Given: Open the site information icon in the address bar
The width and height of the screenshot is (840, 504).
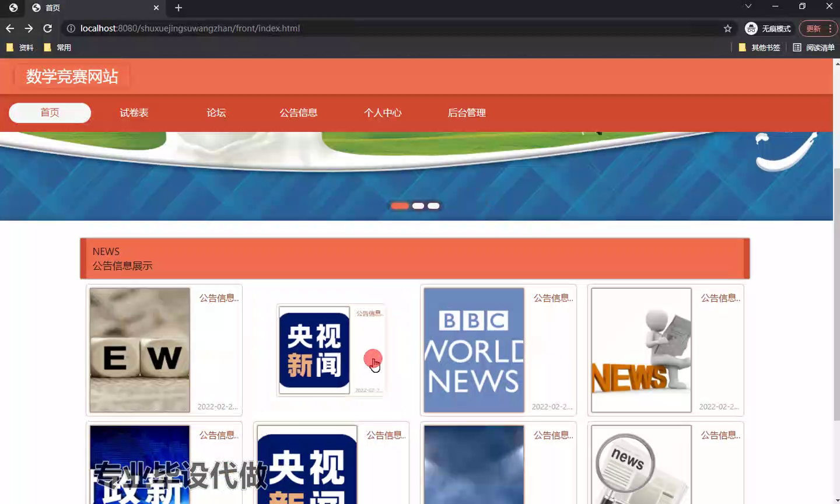Looking at the screenshot, I should pyautogui.click(x=71, y=28).
